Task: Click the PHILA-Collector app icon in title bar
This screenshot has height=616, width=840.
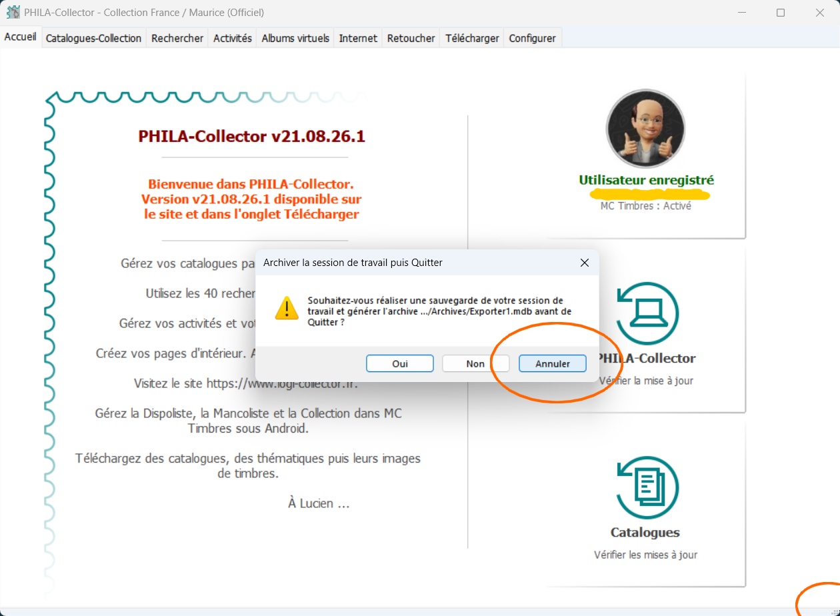Action: pyautogui.click(x=13, y=12)
